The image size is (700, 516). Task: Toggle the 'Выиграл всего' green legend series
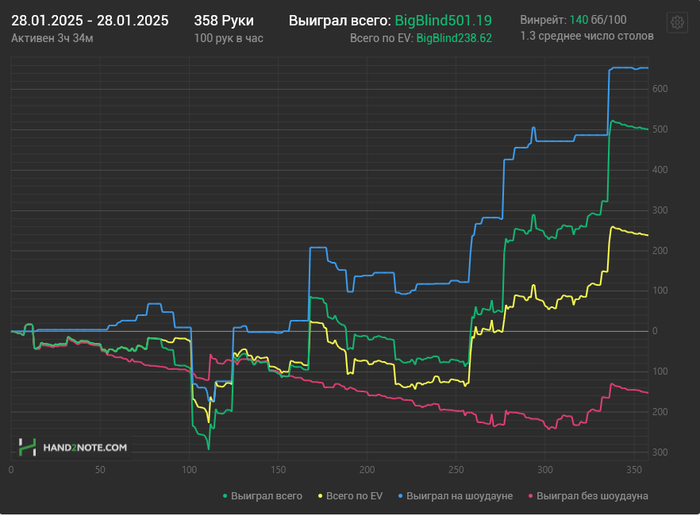pyautogui.click(x=262, y=496)
